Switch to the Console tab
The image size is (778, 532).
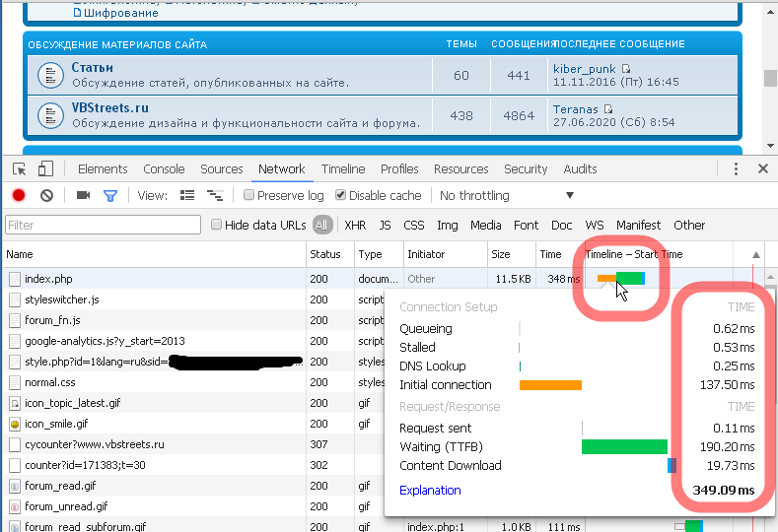point(164,168)
